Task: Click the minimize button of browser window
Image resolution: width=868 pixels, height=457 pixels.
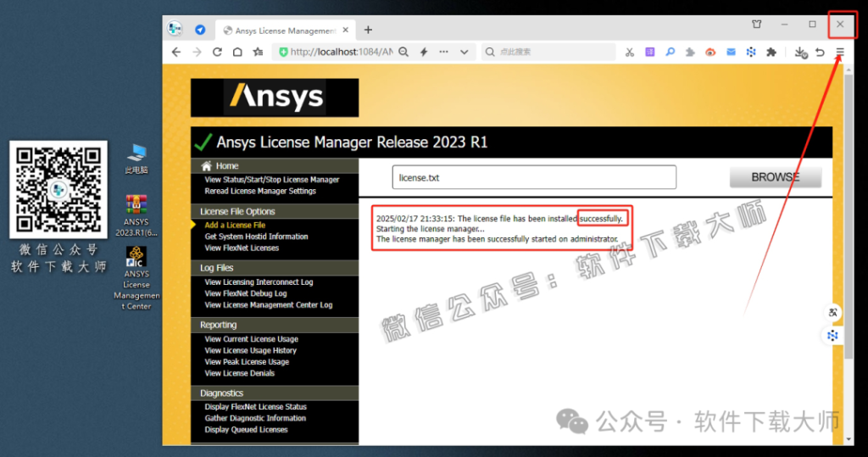Action: click(x=784, y=25)
